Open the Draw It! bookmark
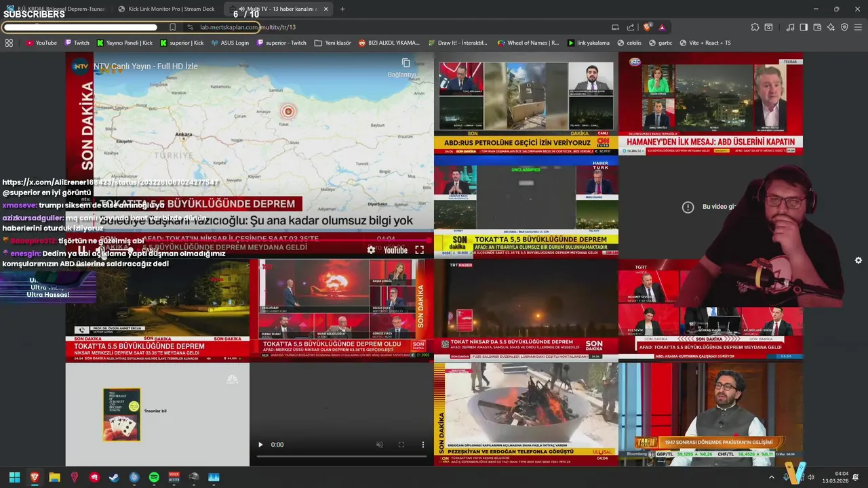 pyautogui.click(x=458, y=43)
